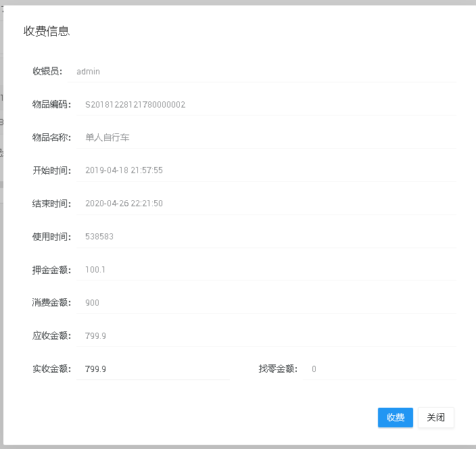The height and width of the screenshot is (449, 476).
Task: Click the 收银员 label text
Action: (47, 72)
